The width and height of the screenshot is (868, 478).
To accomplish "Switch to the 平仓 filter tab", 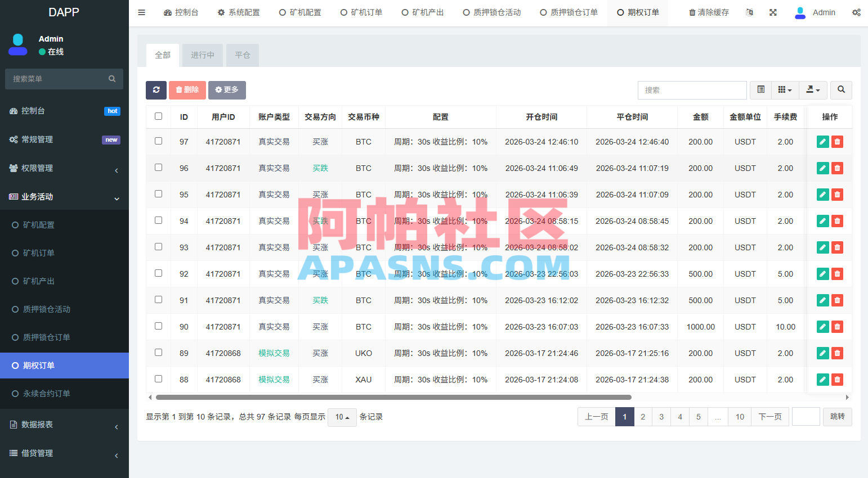I will tap(243, 55).
